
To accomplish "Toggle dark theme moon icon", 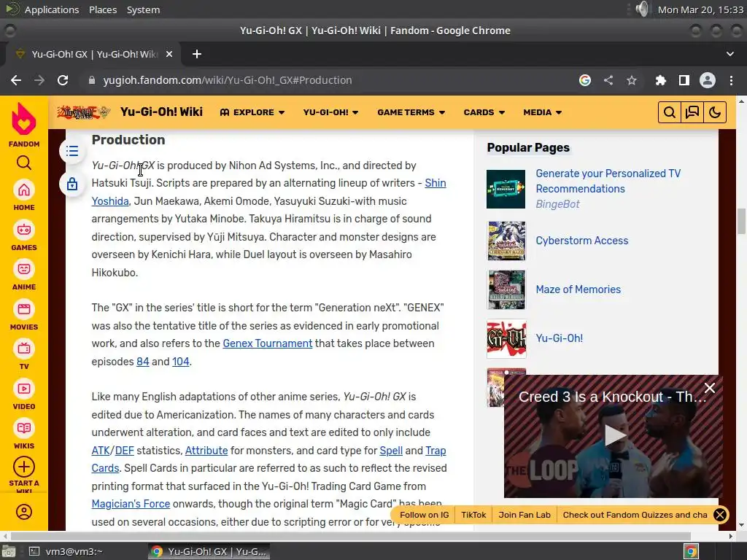I will pos(715,112).
